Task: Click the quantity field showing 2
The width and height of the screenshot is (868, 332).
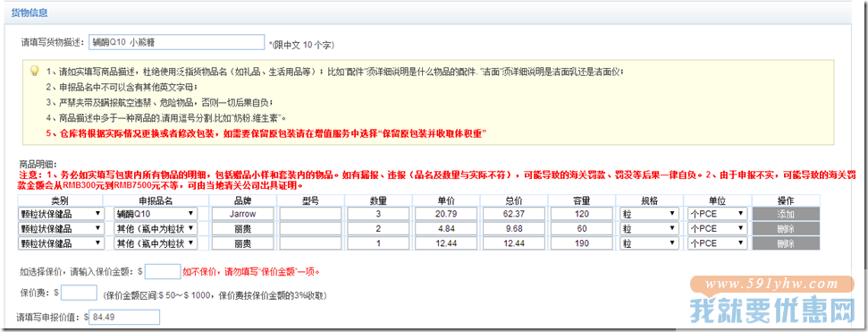Action: pyautogui.click(x=378, y=228)
